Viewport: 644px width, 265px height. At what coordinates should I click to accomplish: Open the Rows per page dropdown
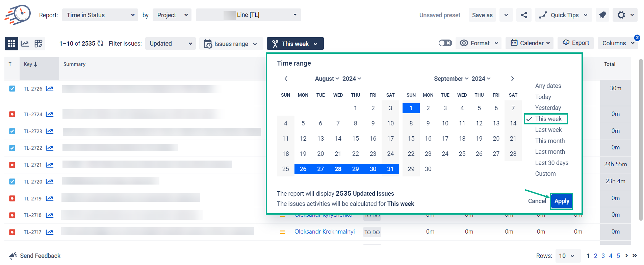pos(567,256)
